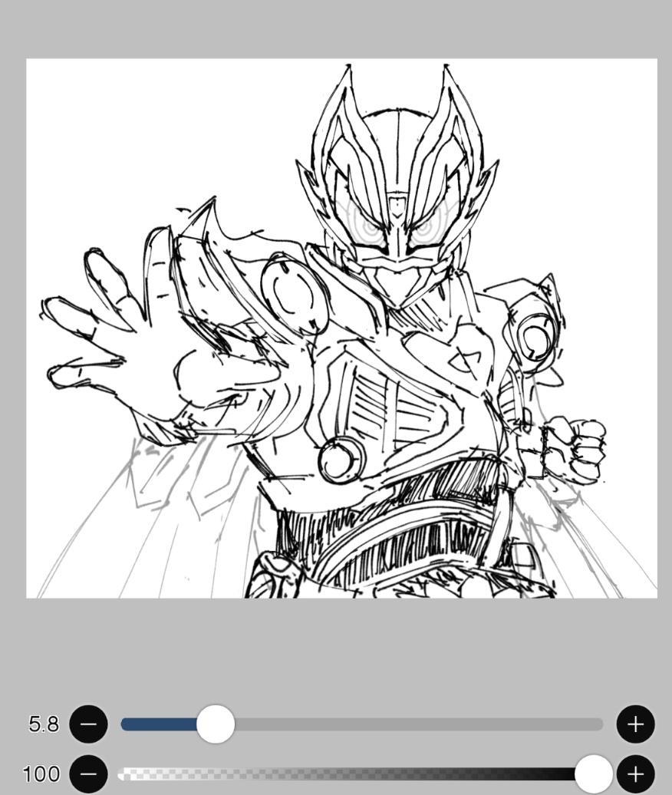672x795 pixels.
Task: Increase opacity with plus button
Action: click(635, 774)
